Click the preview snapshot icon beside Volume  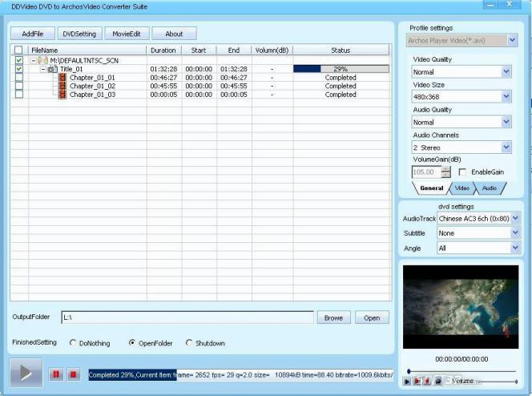(x=438, y=382)
